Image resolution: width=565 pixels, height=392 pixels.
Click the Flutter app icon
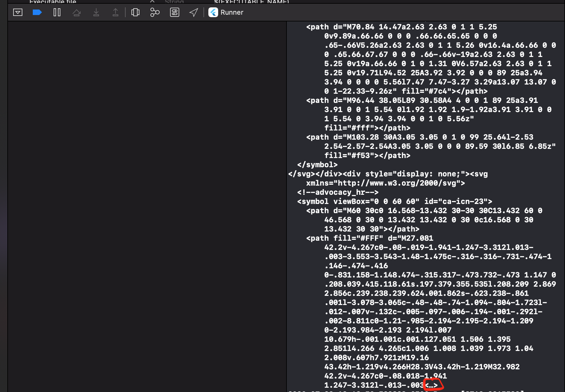tap(213, 12)
